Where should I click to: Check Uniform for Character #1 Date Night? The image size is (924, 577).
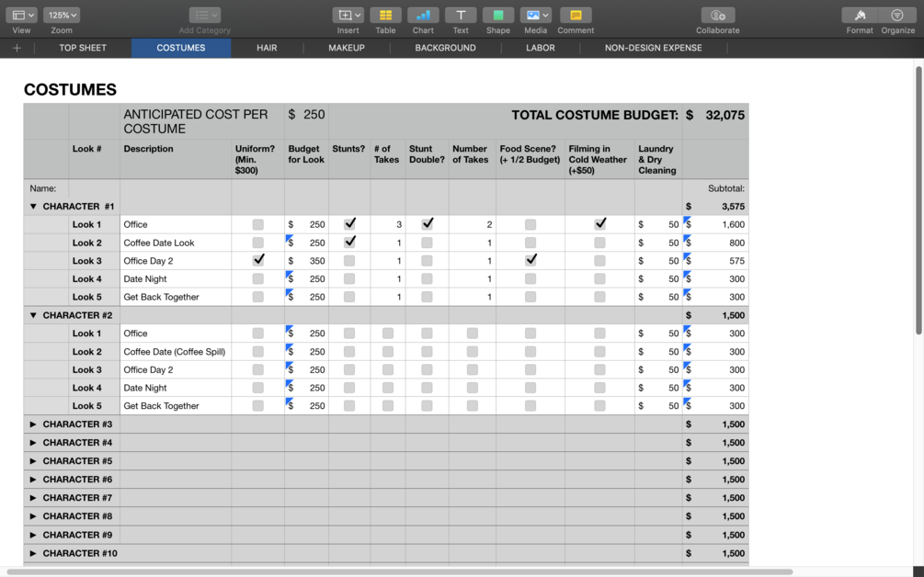click(258, 278)
